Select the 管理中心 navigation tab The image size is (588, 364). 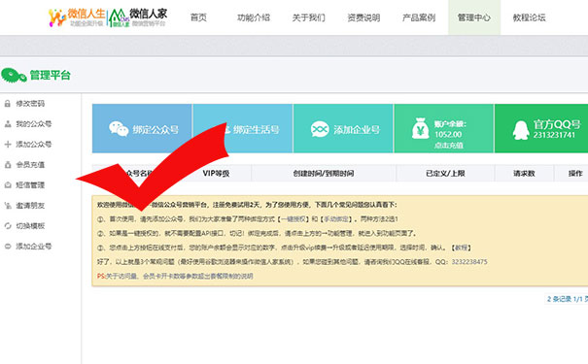tap(474, 17)
